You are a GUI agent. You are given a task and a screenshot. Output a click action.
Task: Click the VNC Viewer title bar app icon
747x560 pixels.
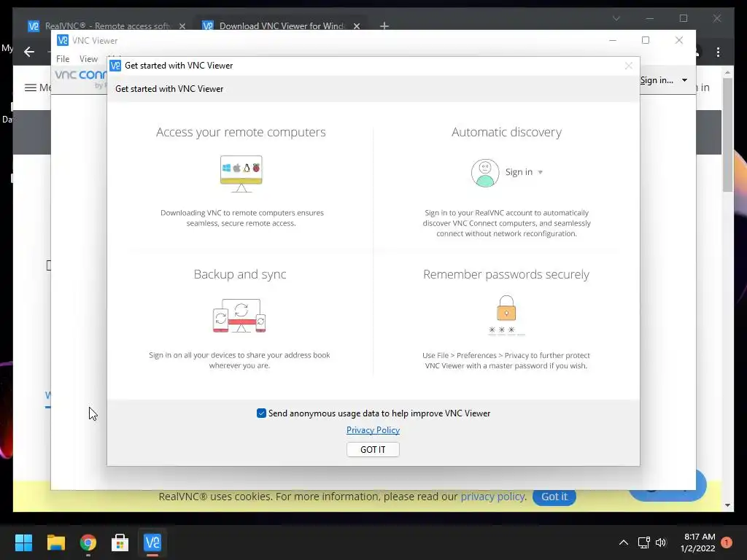(63, 41)
